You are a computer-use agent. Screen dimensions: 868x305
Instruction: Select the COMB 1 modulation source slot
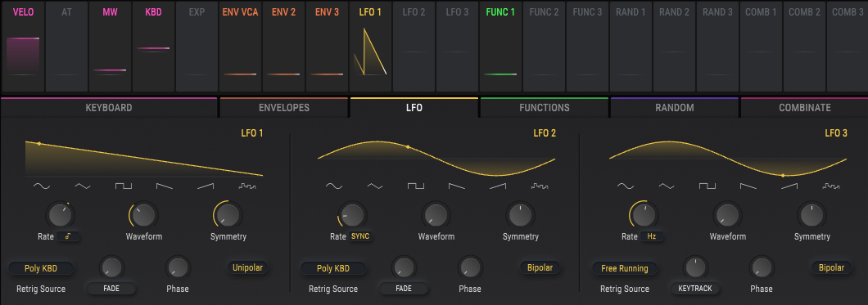[x=761, y=47]
